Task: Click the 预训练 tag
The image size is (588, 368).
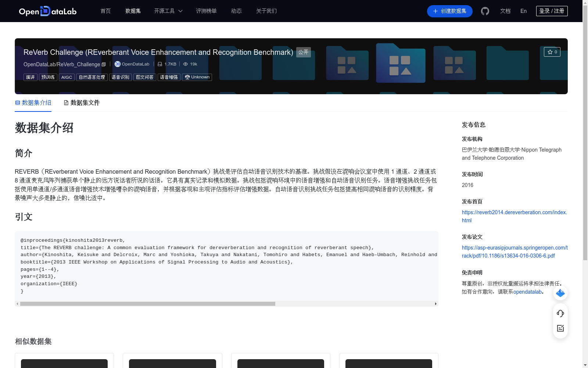Action: pyautogui.click(x=48, y=77)
